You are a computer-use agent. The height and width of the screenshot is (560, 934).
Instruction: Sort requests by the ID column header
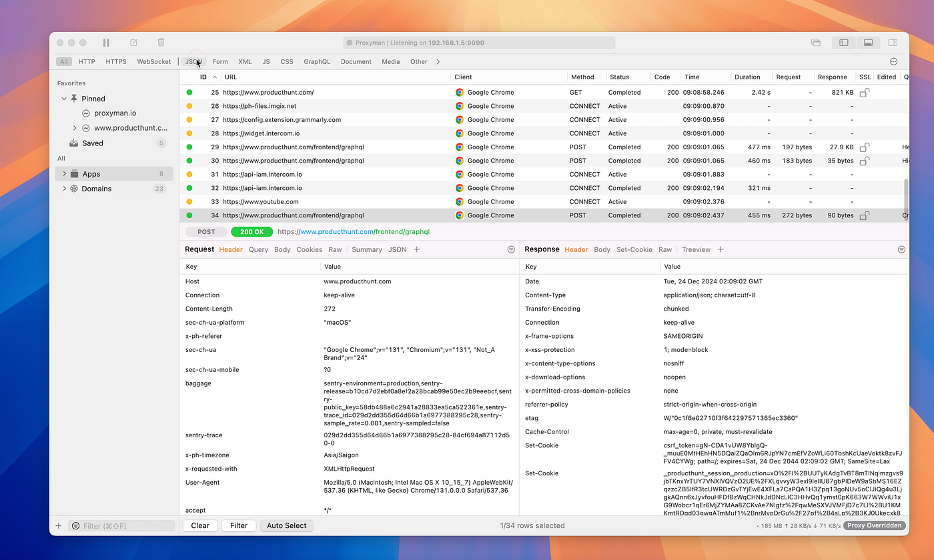[x=203, y=77]
